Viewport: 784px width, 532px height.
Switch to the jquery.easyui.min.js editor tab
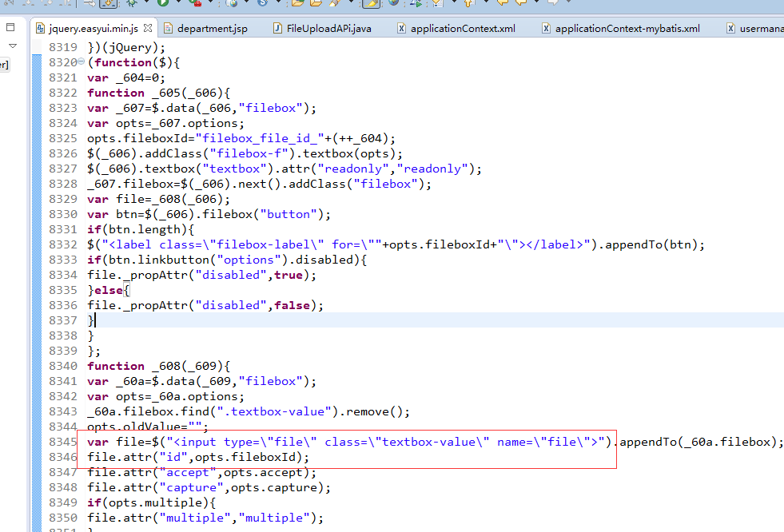pyautogui.click(x=94, y=29)
